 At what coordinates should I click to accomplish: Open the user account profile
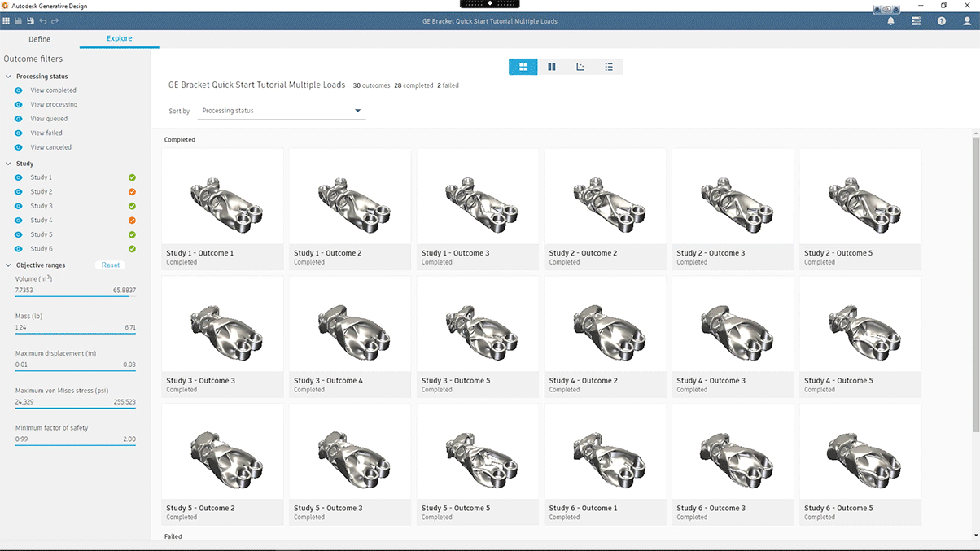[x=967, y=20]
